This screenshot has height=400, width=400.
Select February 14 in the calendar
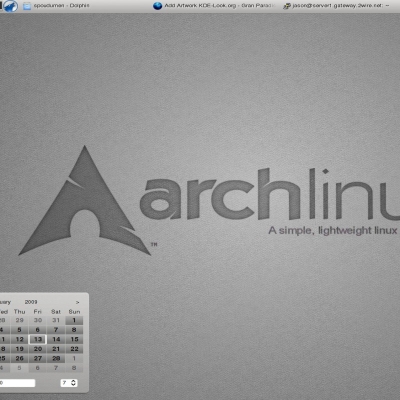coord(56,339)
